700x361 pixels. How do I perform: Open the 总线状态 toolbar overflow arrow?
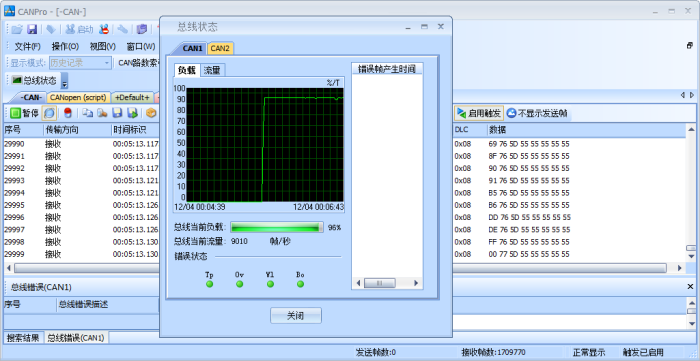pos(64,81)
